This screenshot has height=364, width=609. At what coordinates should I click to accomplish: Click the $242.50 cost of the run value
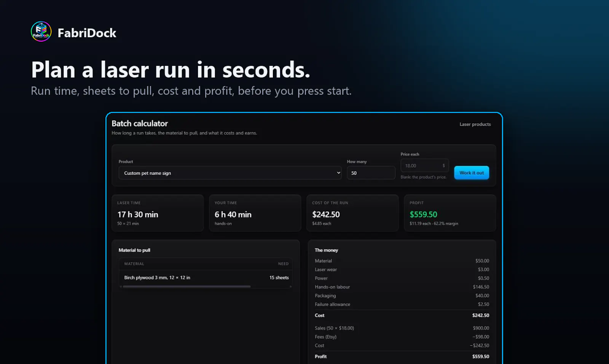click(326, 215)
